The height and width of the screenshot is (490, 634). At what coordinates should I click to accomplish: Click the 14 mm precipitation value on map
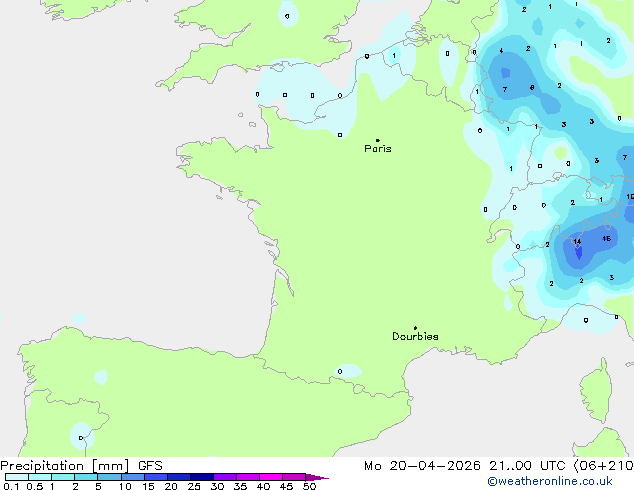pyautogui.click(x=577, y=242)
